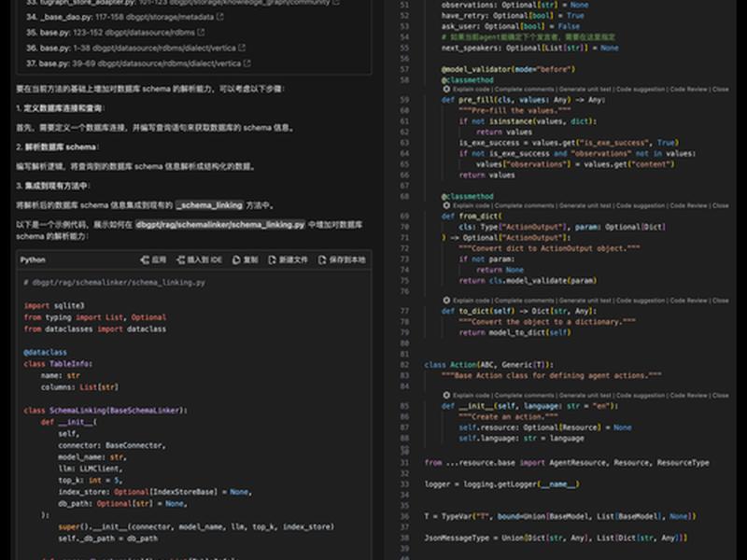Click 'class TableInfo:' in chat code
The width and height of the screenshot is (747, 560).
point(58,364)
